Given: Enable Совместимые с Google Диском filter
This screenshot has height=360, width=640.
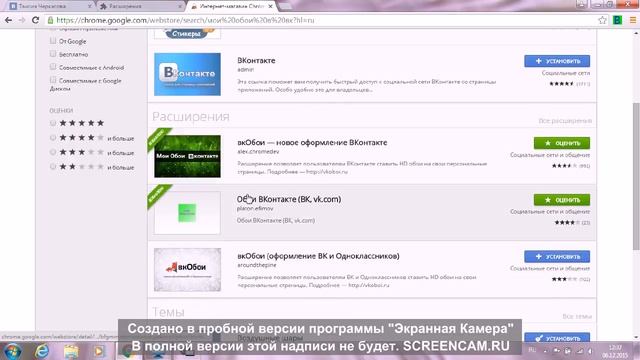Looking at the screenshot, I should 53,80.
